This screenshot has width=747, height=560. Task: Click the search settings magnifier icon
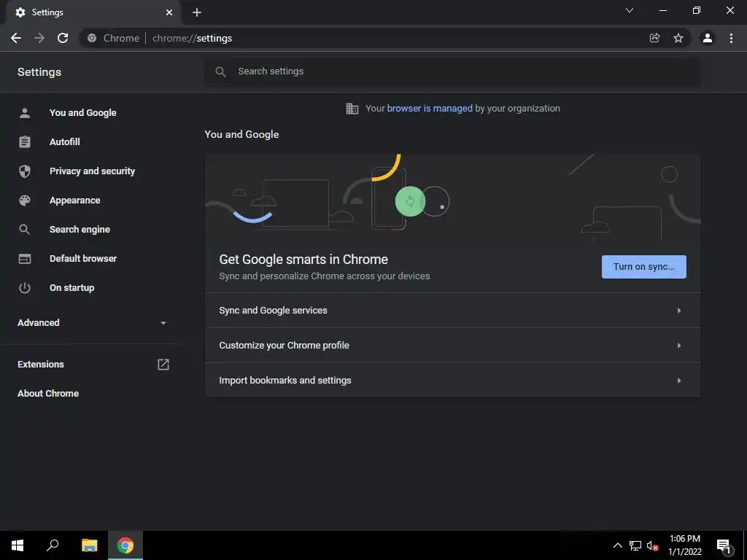[220, 71]
